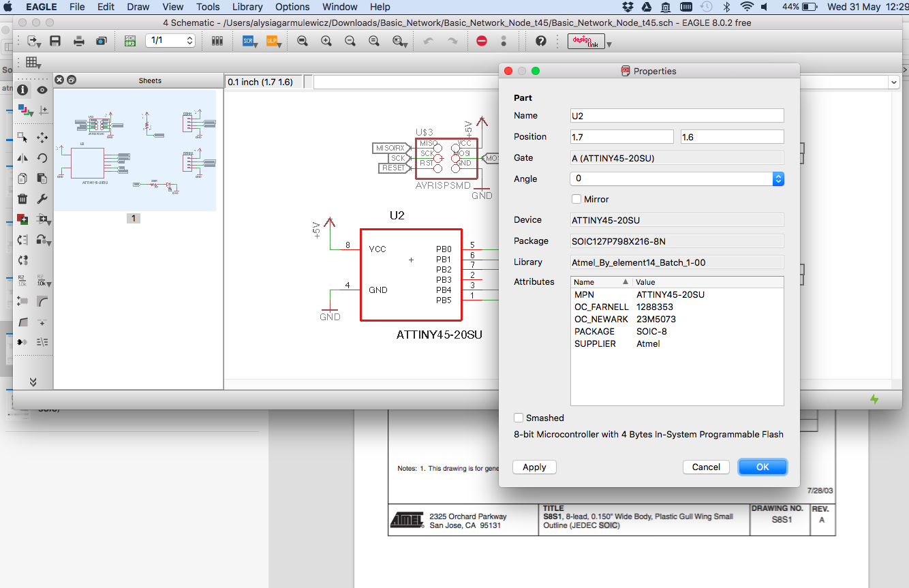909x588 pixels.
Task: Sort attributes by Name column header
Action: click(x=602, y=282)
